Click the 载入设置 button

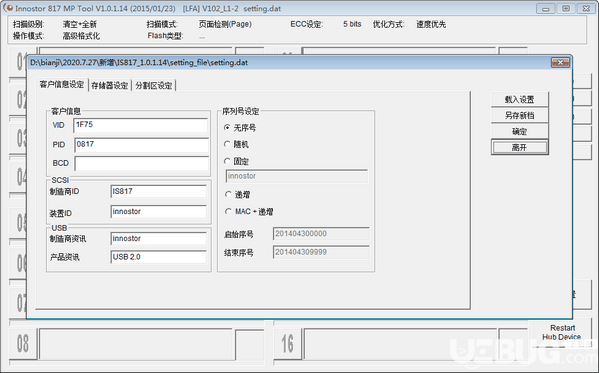pos(519,99)
